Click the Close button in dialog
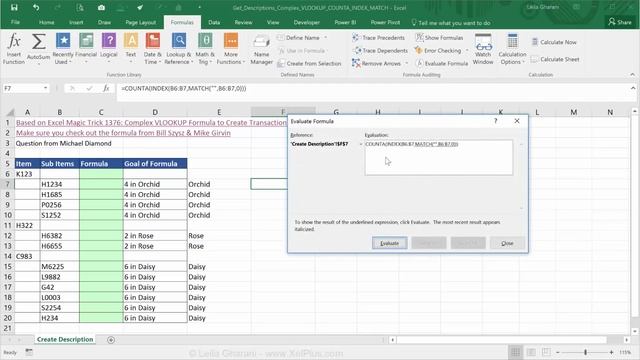The image size is (640, 360). [507, 243]
